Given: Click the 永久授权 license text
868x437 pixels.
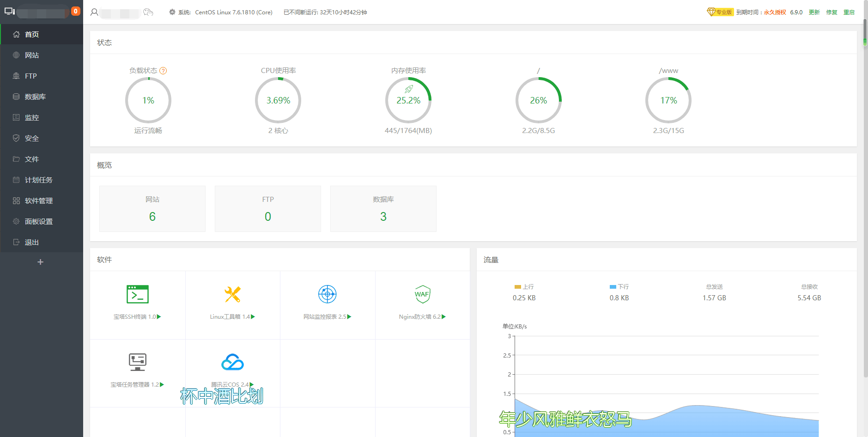Looking at the screenshot, I should pos(775,12).
